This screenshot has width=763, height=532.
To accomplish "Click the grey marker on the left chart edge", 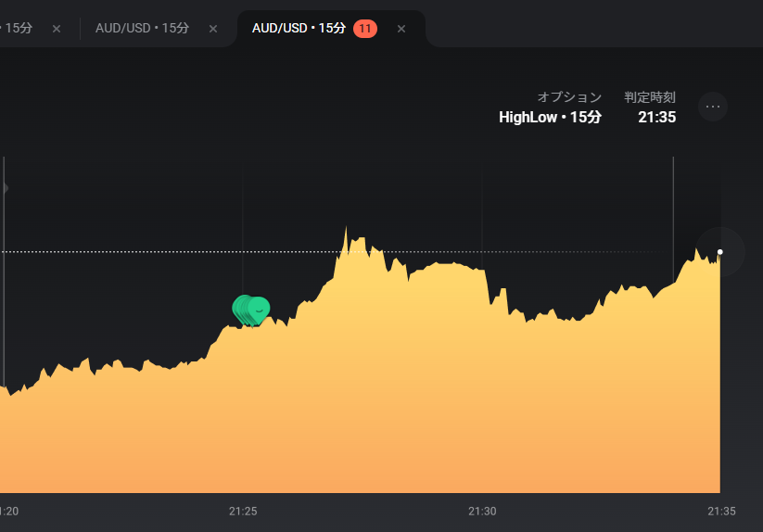I will tap(5, 188).
